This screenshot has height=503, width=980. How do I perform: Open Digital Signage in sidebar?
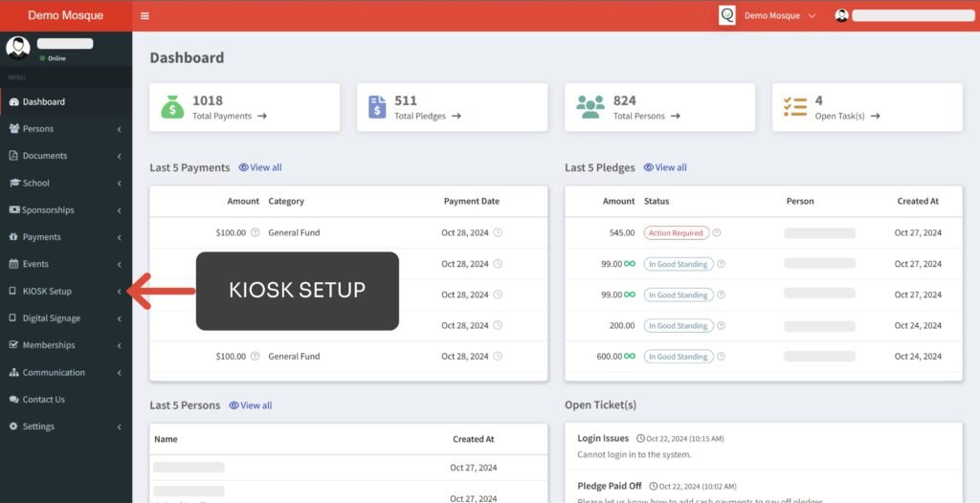(x=52, y=318)
